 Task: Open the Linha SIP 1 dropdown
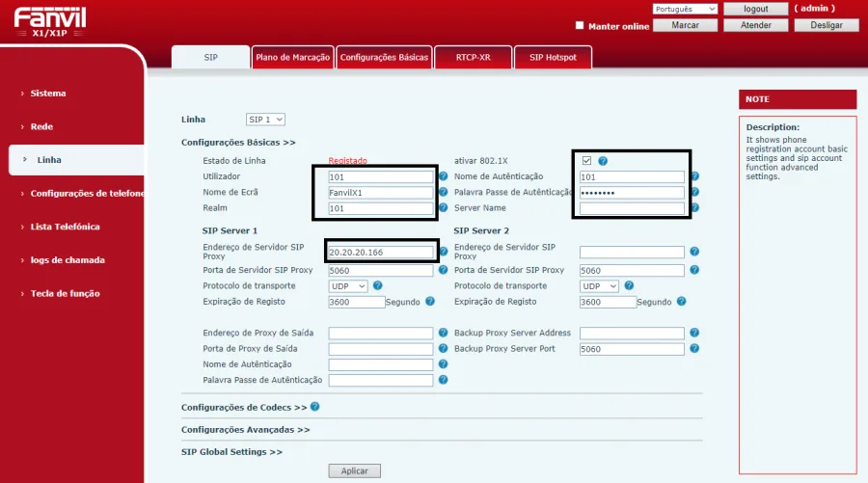265,120
